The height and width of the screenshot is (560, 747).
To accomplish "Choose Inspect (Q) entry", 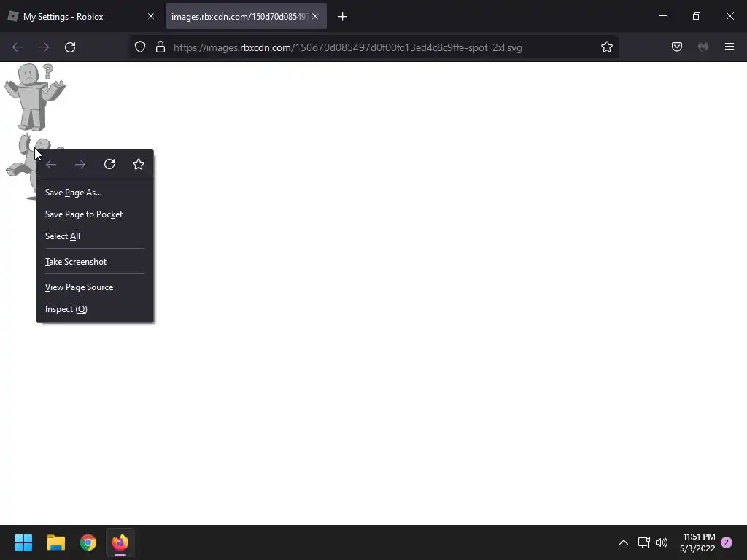I will pos(95,309).
